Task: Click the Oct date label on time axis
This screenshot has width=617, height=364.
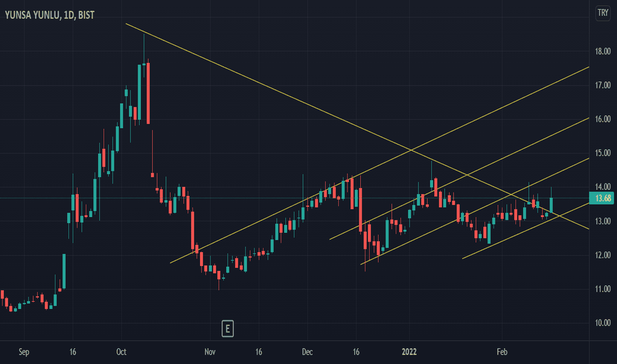Action: click(x=121, y=352)
